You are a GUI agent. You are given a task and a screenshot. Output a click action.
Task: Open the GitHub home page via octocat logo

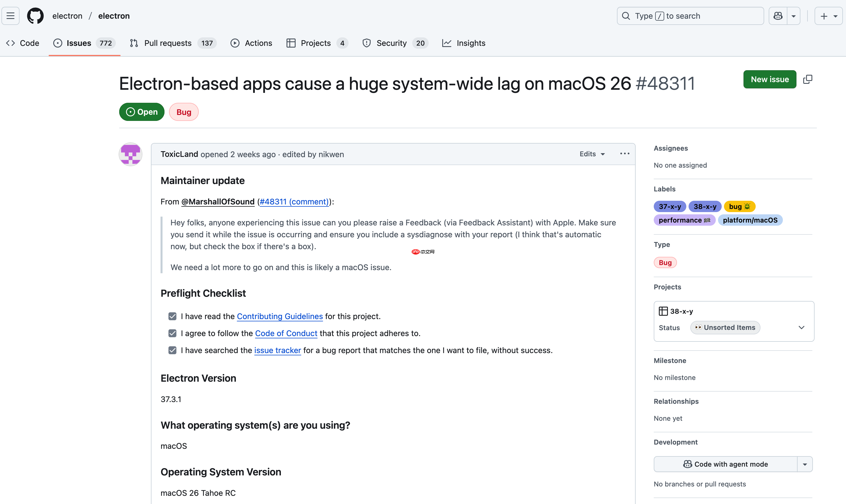[35, 16]
